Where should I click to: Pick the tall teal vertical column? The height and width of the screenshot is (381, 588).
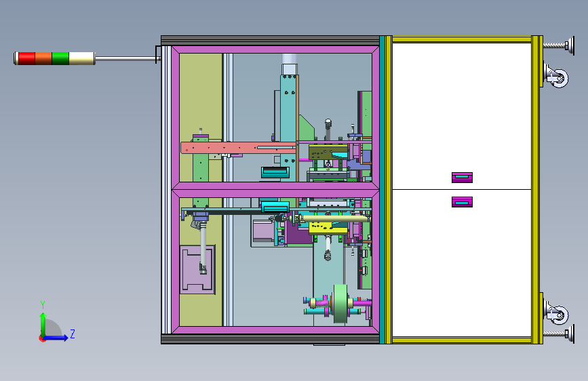[288, 127]
